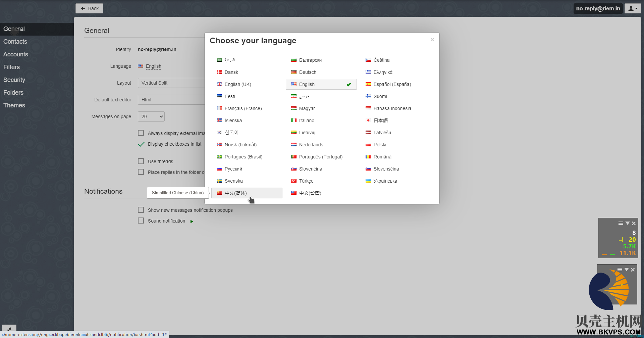Click the hamburger menu on network widget
The height and width of the screenshot is (338, 644).
pyautogui.click(x=621, y=223)
